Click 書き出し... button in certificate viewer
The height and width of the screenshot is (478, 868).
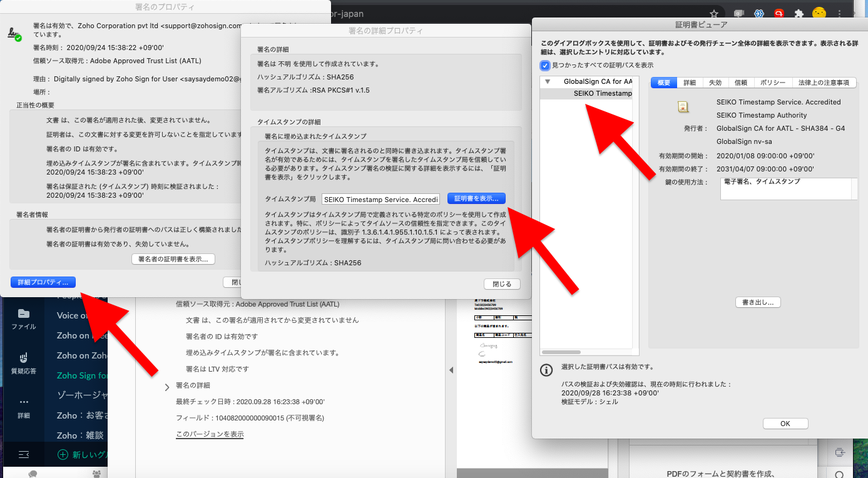coord(758,302)
